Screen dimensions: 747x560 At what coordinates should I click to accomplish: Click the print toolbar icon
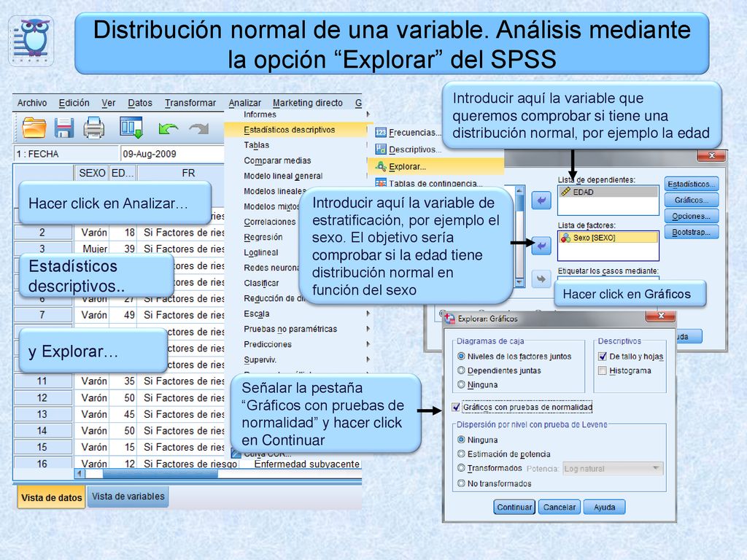click(x=94, y=128)
